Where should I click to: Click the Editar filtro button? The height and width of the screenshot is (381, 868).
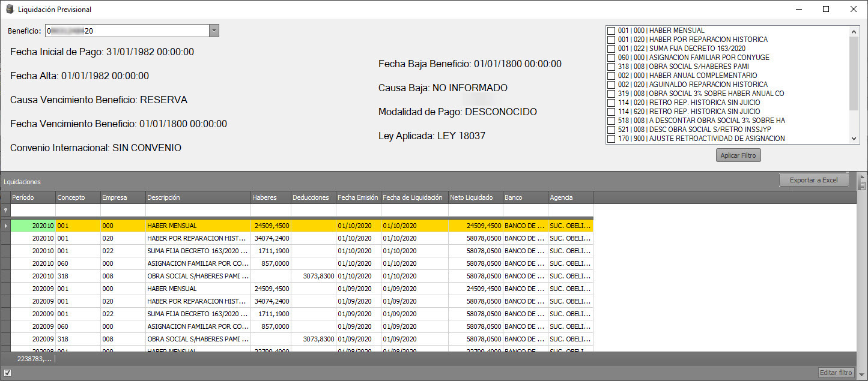836,373
